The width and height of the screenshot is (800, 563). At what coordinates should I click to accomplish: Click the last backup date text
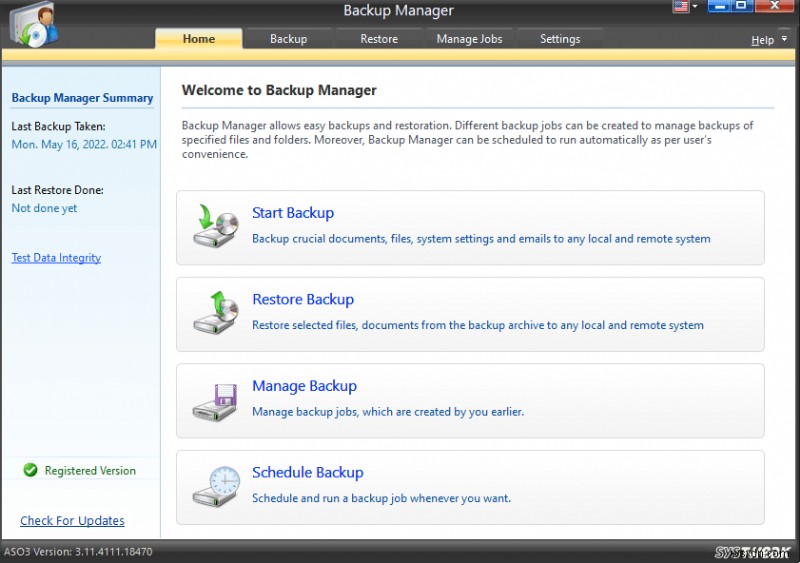click(84, 144)
